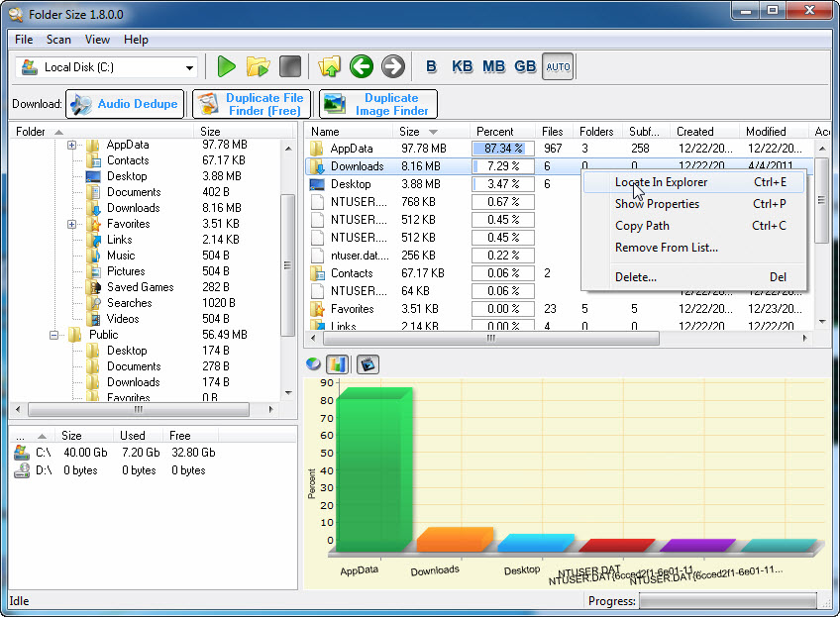Click the green AppData bar in chart

click(373, 475)
